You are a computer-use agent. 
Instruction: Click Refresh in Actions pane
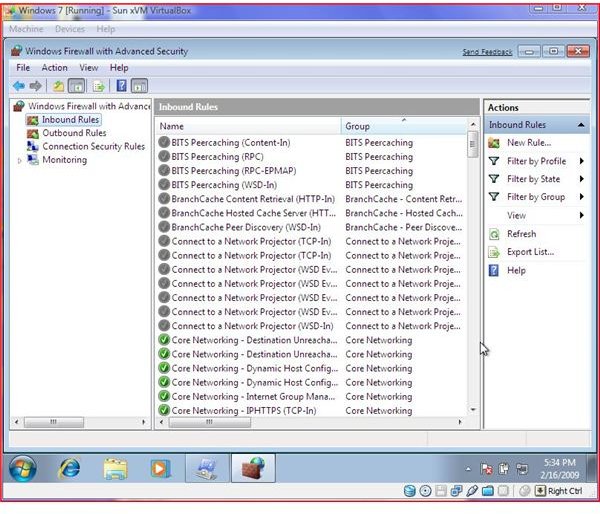(521, 234)
